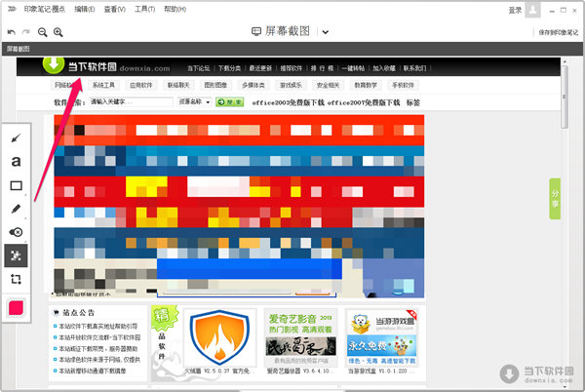The width and height of the screenshot is (585, 392).
Task: Open the green 分享 share tab
Action: (555, 200)
